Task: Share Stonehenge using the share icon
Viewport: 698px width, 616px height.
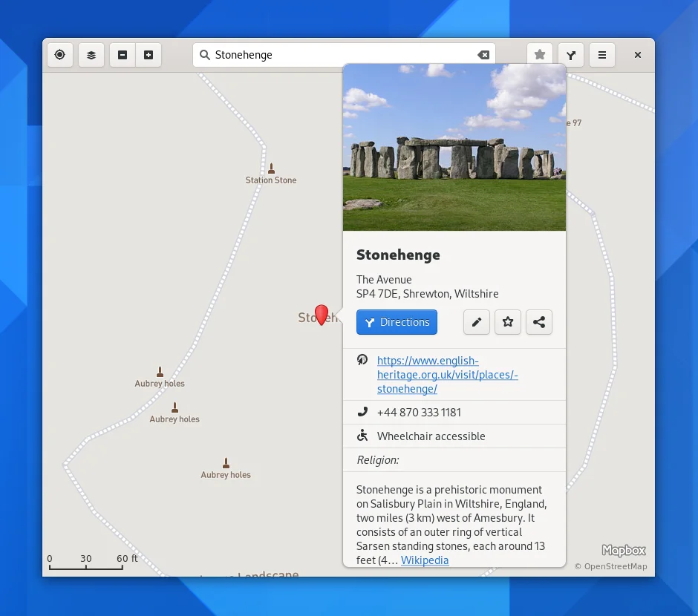Action: tap(539, 322)
